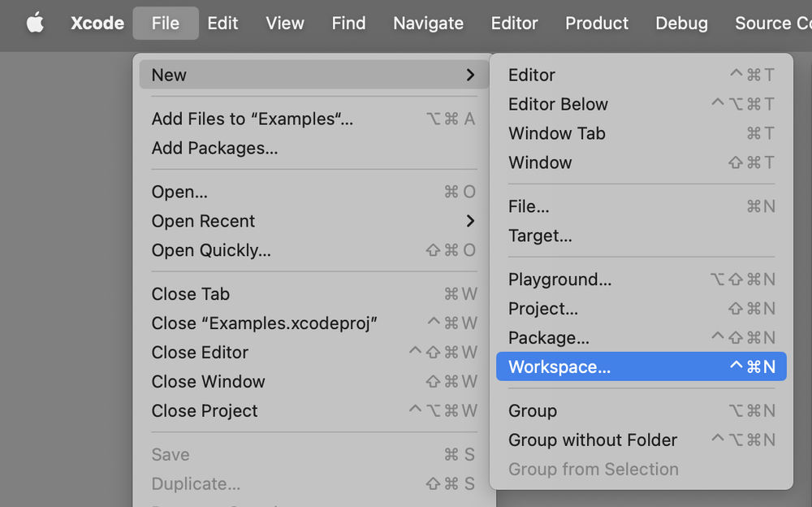Image resolution: width=812 pixels, height=507 pixels.
Task: Open the View menu in menu bar
Action: tap(285, 24)
